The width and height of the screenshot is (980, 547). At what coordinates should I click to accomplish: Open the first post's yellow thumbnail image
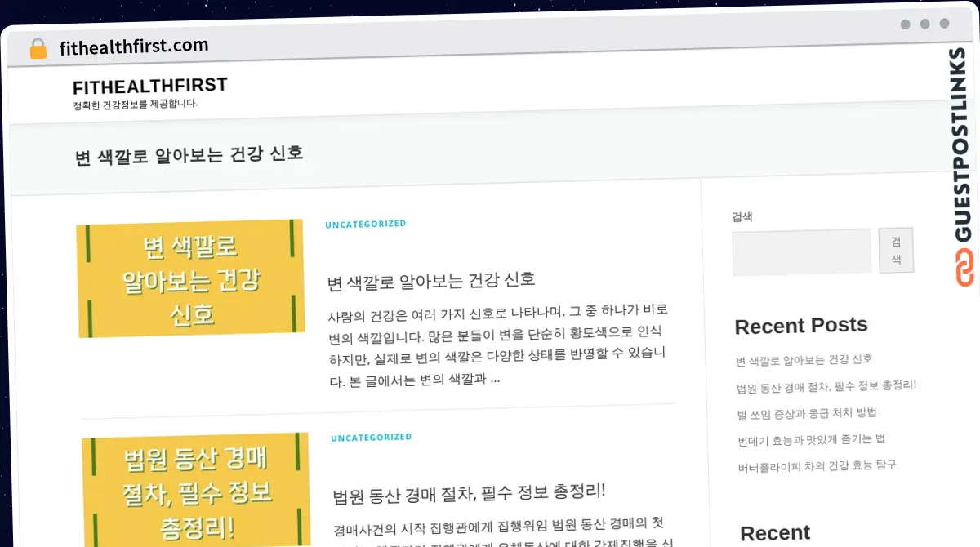pyautogui.click(x=190, y=278)
